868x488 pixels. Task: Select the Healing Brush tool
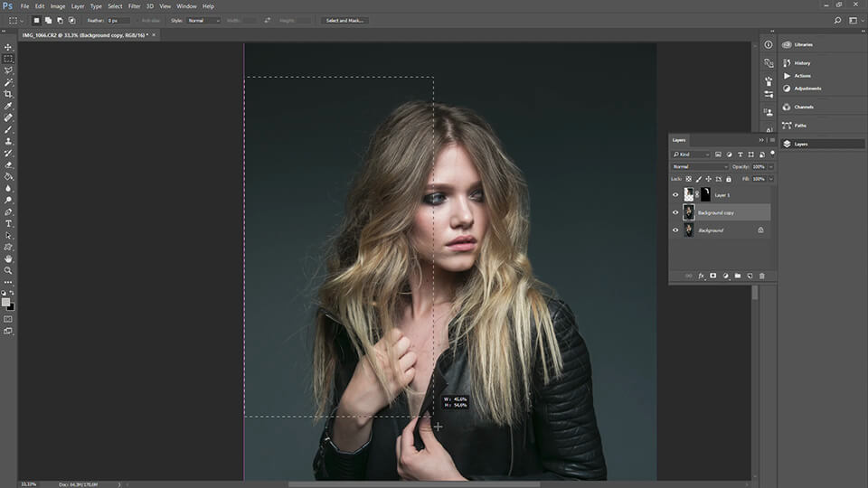[8, 117]
